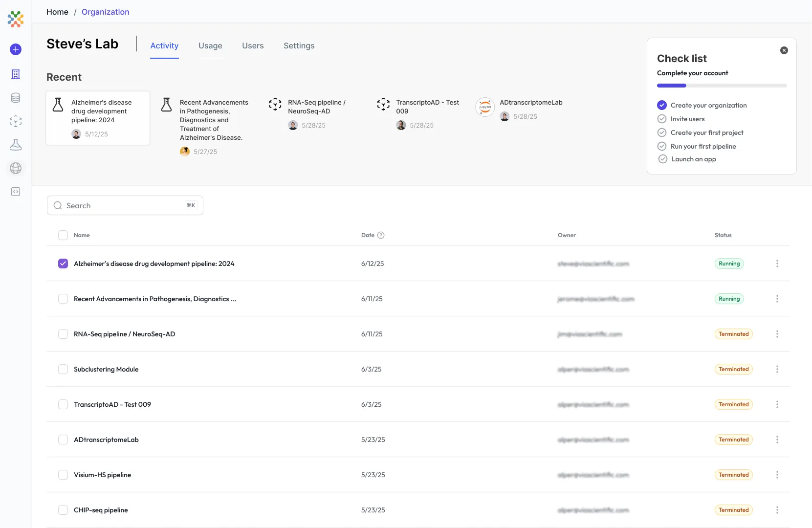The width and height of the screenshot is (812, 528).
Task: Open the code brackets icon in sidebar
Action: 16,192
